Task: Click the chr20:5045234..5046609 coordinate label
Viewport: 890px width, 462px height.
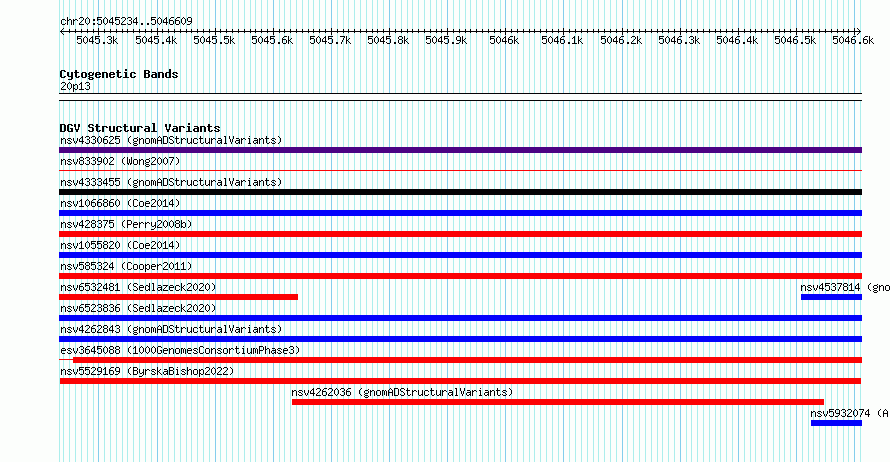Action: pos(126,21)
